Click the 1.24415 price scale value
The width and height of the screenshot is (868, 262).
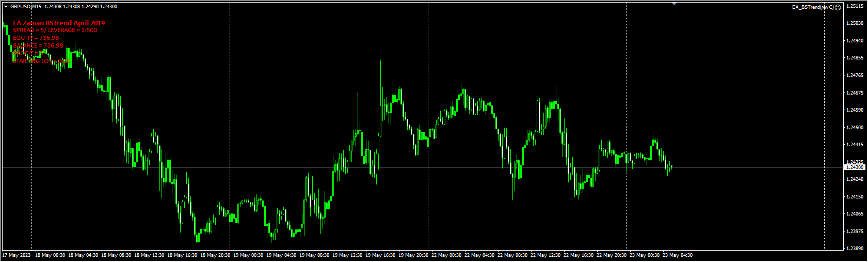(x=856, y=145)
